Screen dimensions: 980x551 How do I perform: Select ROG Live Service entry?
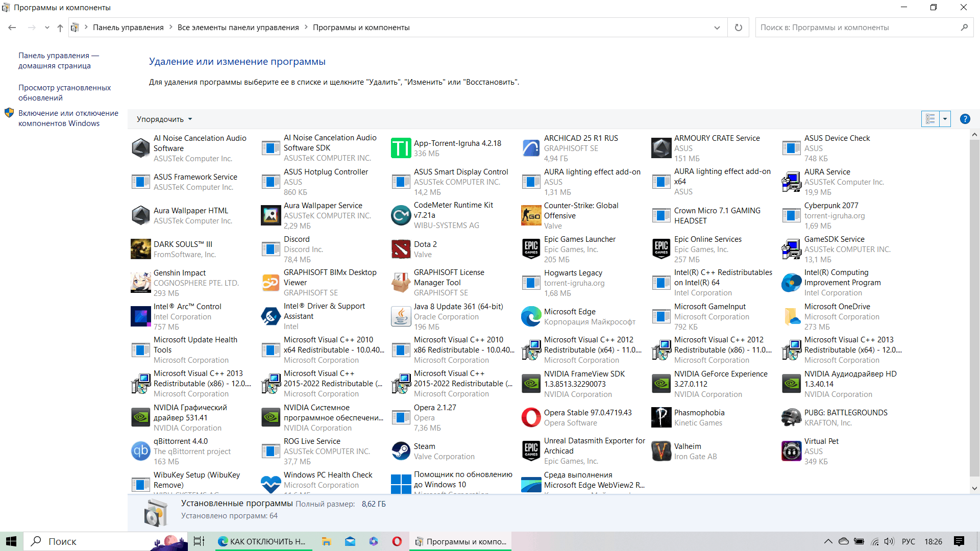click(x=322, y=452)
